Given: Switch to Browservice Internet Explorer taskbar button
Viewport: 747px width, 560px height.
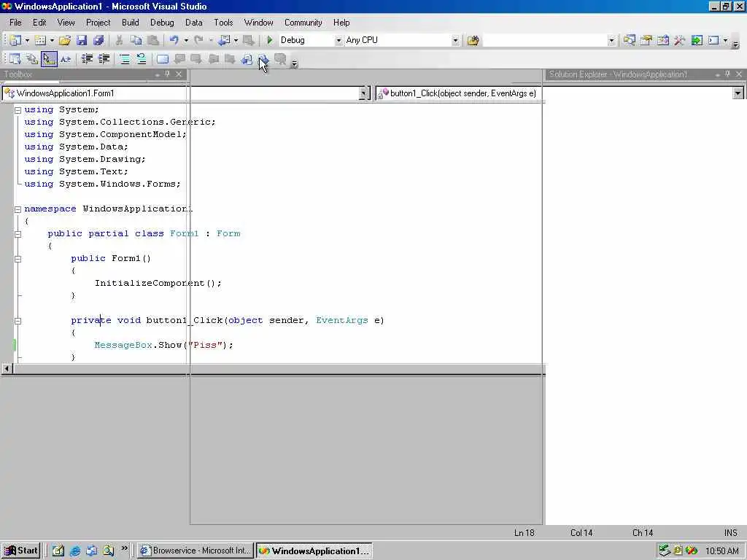Looking at the screenshot, I should click(196, 551).
